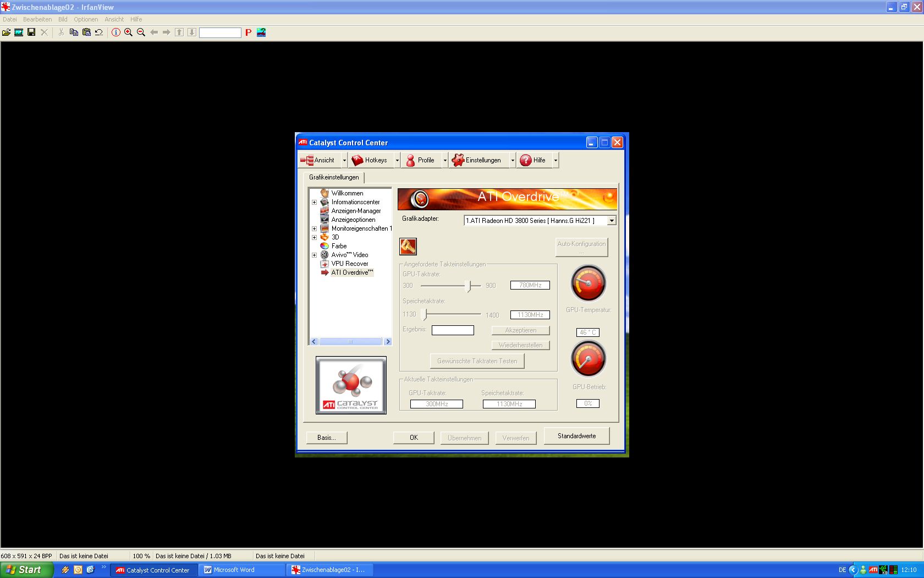Open the Profile dropdown arrow in Catalyst image
The image size is (924, 578).
[445, 160]
